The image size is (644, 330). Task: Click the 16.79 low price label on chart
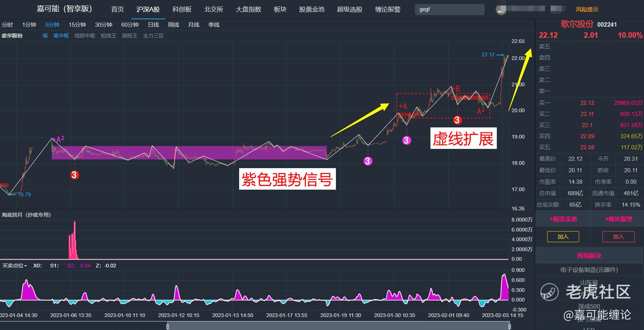(24, 194)
